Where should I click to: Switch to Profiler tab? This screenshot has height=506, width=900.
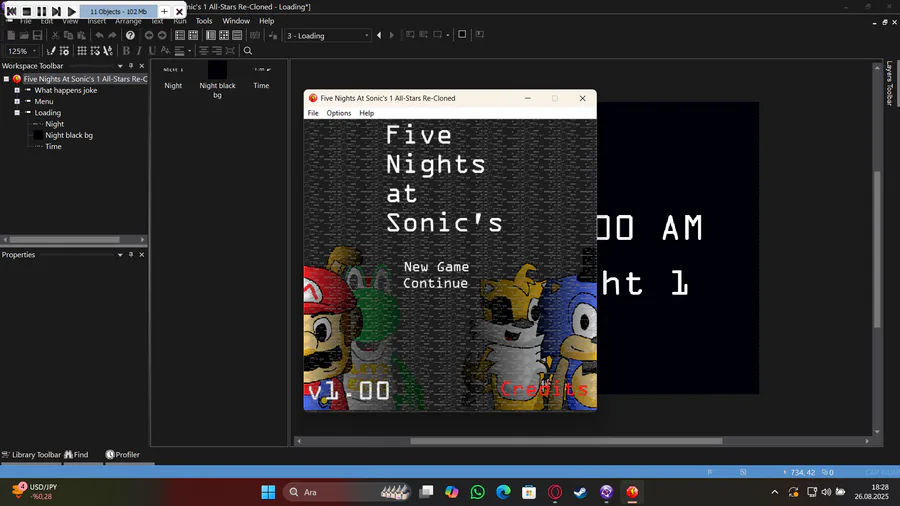click(x=122, y=454)
